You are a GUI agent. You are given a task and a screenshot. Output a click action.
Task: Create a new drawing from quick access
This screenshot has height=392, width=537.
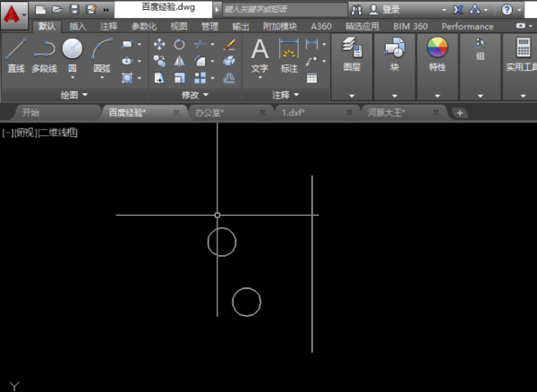40,10
